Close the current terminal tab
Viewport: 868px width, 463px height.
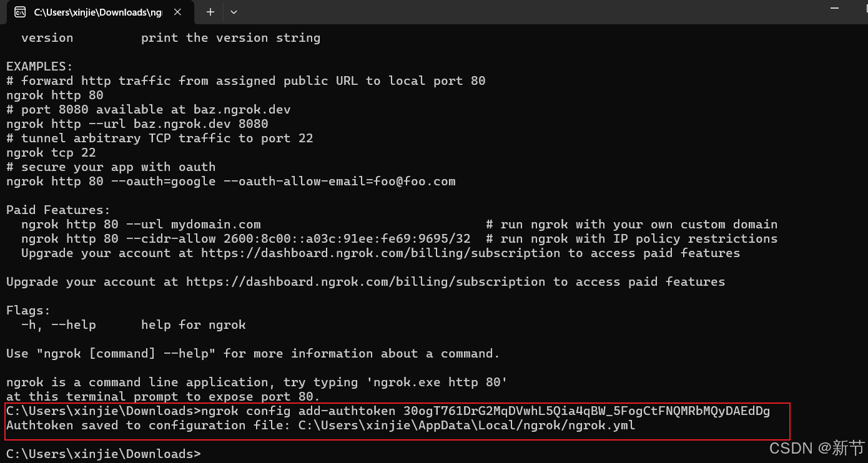coord(180,12)
